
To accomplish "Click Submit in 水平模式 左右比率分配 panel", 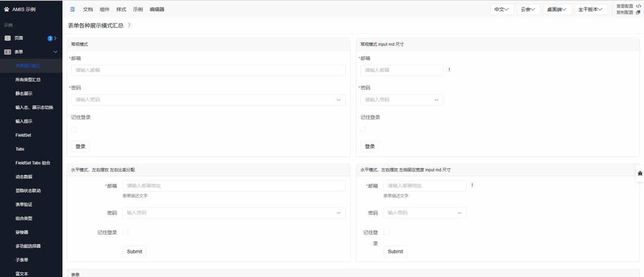I will [134, 251].
